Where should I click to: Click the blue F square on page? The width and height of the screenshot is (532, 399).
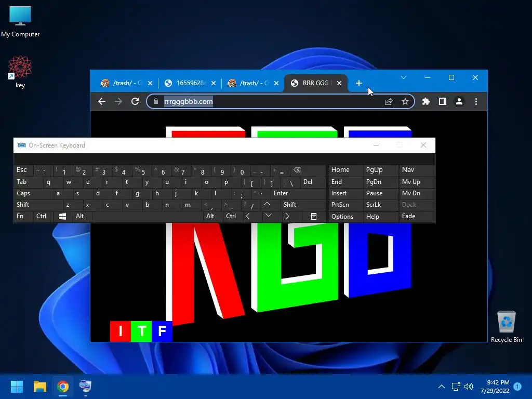click(x=162, y=331)
